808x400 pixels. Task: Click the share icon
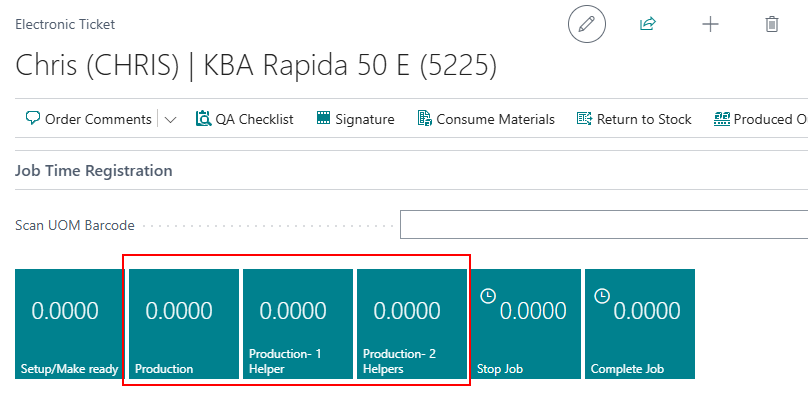point(647,24)
